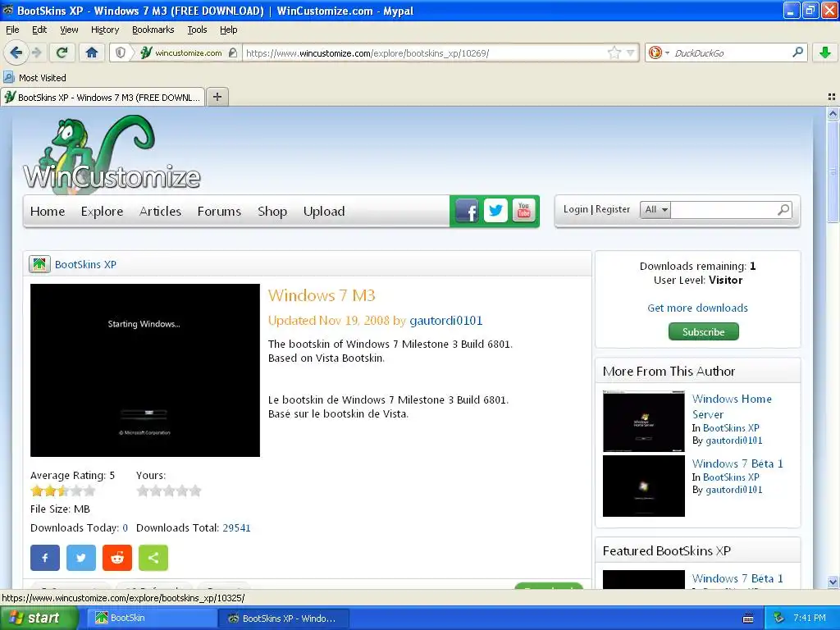Image resolution: width=840 pixels, height=630 pixels.
Task: Click the Twitter icon in nav bar
Action: (x=495, y=211)
